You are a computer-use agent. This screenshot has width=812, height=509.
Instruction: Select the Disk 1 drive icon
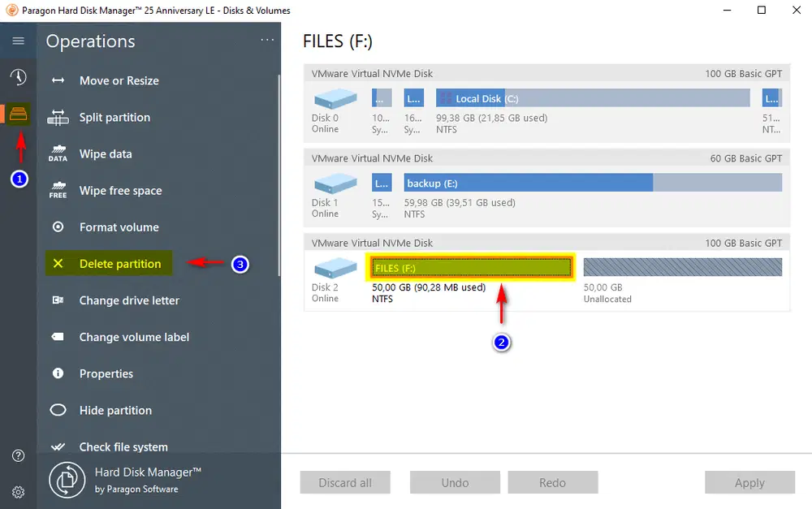click(335, 183)
